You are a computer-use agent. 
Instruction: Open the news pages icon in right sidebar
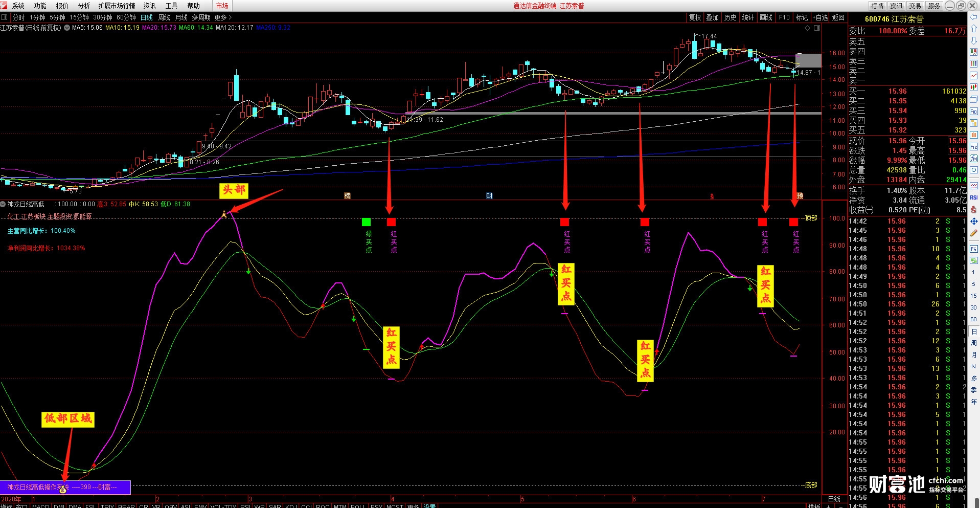click(973, 99)
